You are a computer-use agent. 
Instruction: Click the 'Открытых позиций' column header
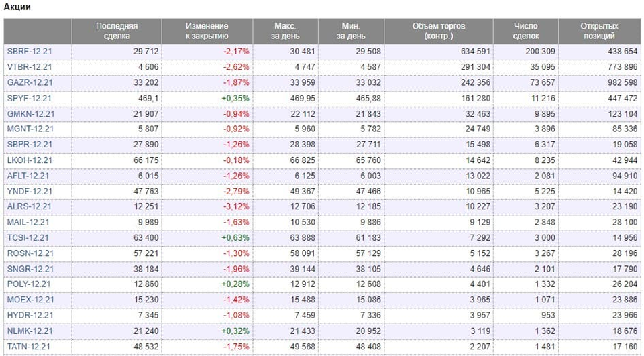click(599, 31)
